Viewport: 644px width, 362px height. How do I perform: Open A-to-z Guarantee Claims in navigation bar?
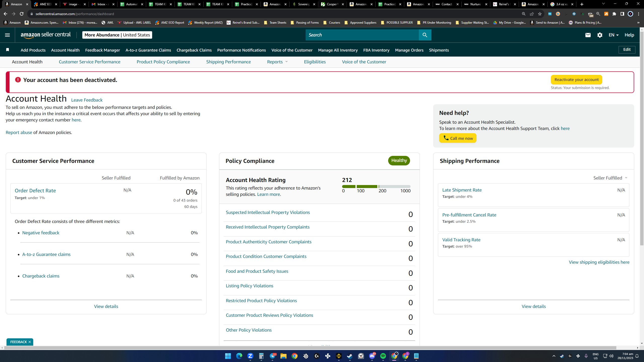click(x=148, y=50)
